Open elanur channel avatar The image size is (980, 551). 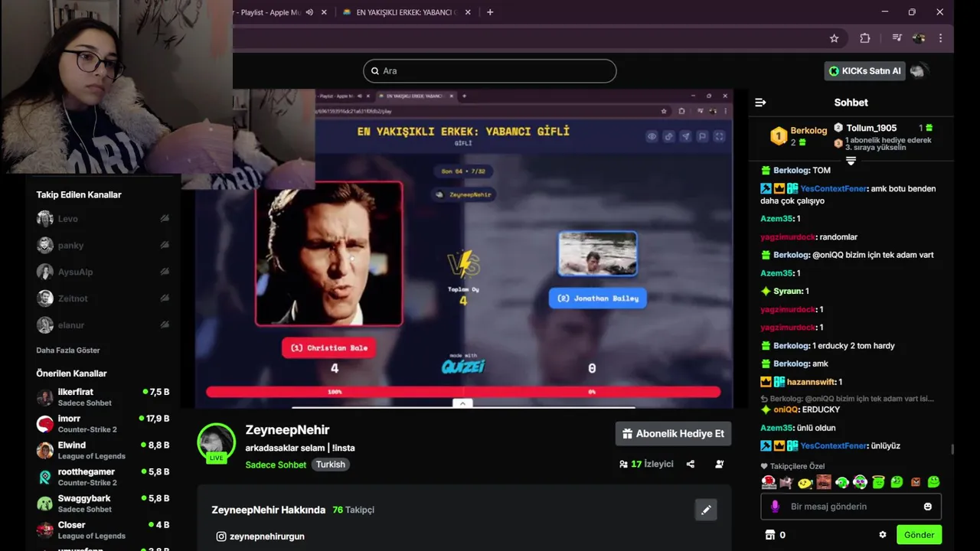point(45,325)
